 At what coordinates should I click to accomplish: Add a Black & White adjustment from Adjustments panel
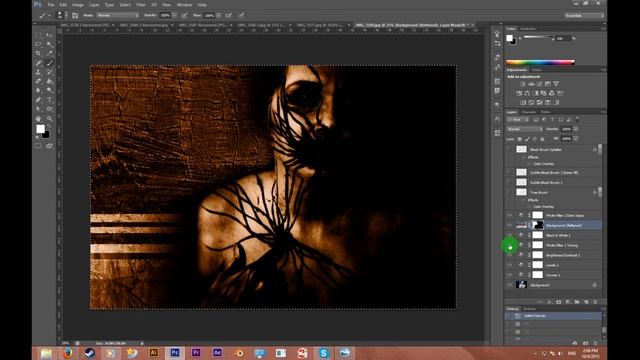535,93
